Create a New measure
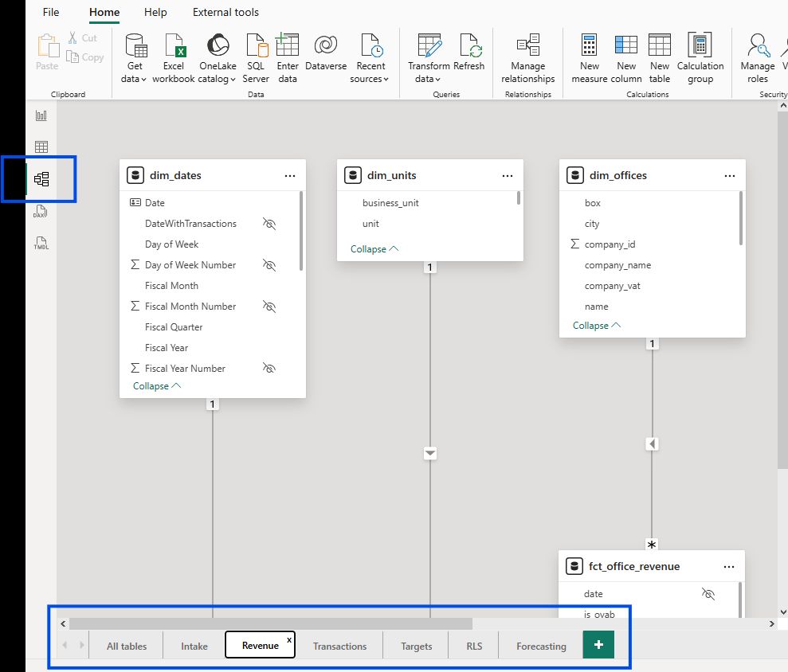This screenshot has height=672, width=788. (589, 58)
